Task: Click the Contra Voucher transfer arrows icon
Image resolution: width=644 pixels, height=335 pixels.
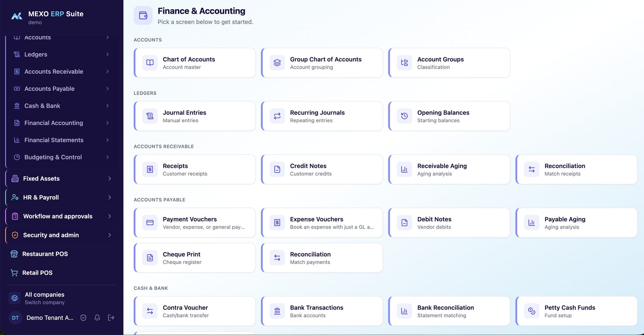Action: 150,311
